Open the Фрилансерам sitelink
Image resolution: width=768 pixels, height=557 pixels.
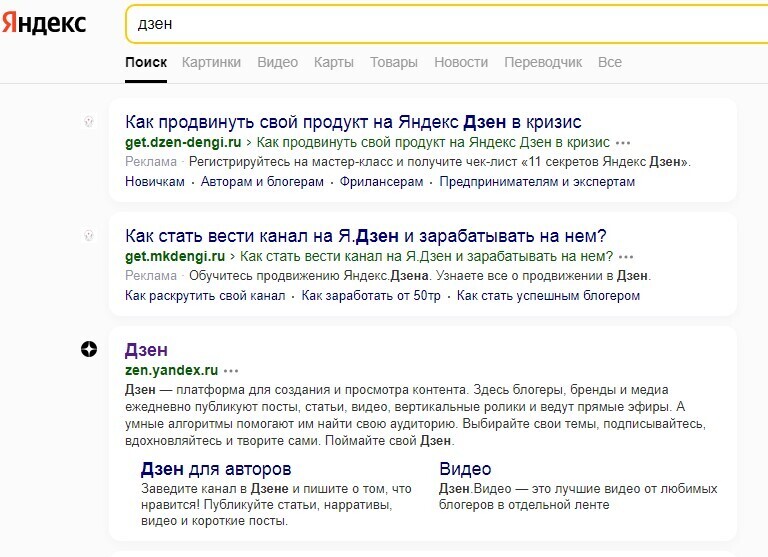382,182
